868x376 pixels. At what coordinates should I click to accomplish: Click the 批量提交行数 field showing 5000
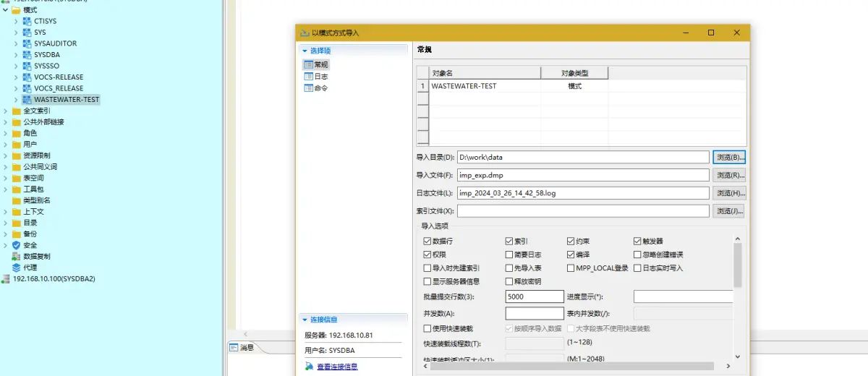535,296
